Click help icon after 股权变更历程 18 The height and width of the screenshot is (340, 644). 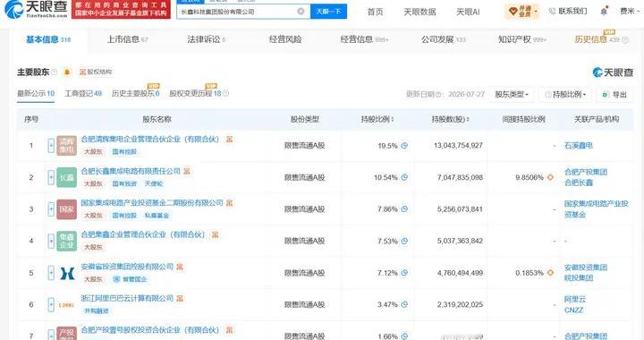point(225,94)
